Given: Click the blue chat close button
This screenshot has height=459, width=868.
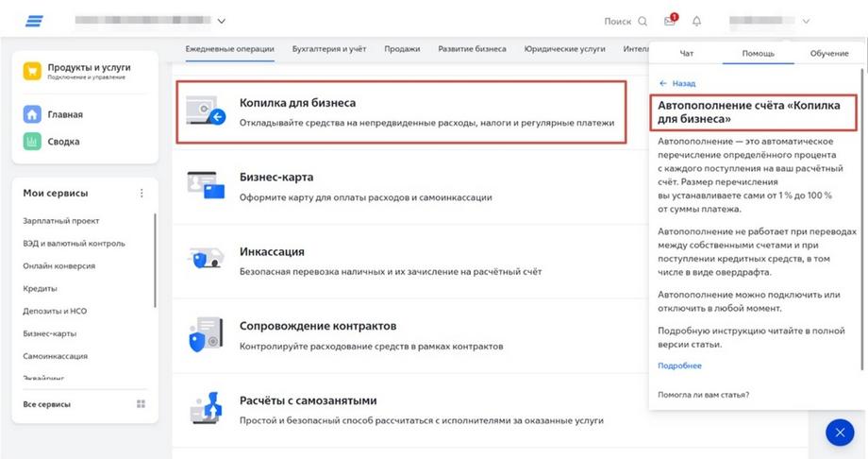Looking at the screenshot, I should click(x=839, y=433).
